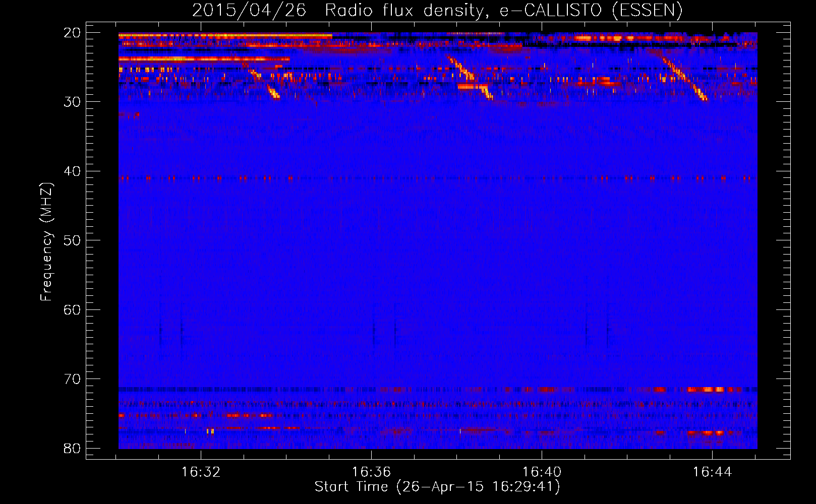Click the 'Frequency (MHZ)' axis label
The image size is (816, 504).
[x=46, y=242]
